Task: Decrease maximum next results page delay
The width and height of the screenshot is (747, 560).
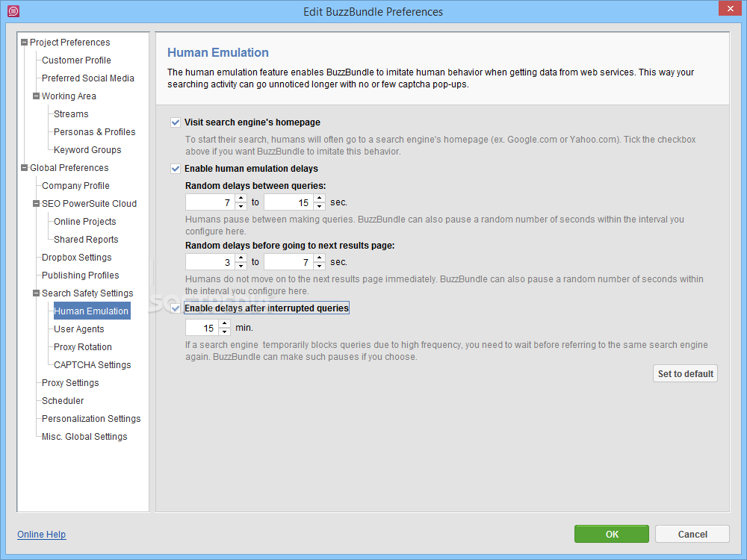Action: [320, 266]
